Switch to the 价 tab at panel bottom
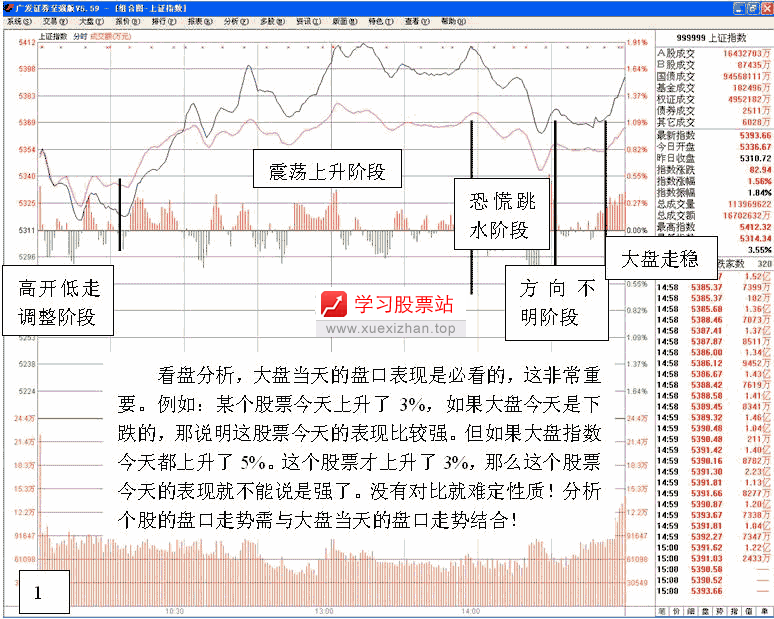Viewport: 774px width, 619px height. point(676,611)
